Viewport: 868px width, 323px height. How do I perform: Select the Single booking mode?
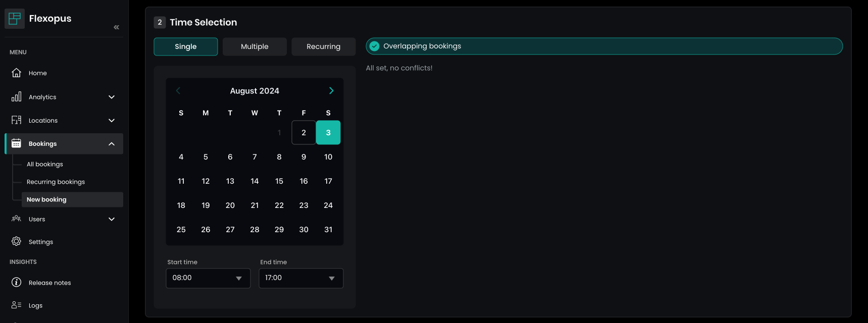click(x=186, y=46)
